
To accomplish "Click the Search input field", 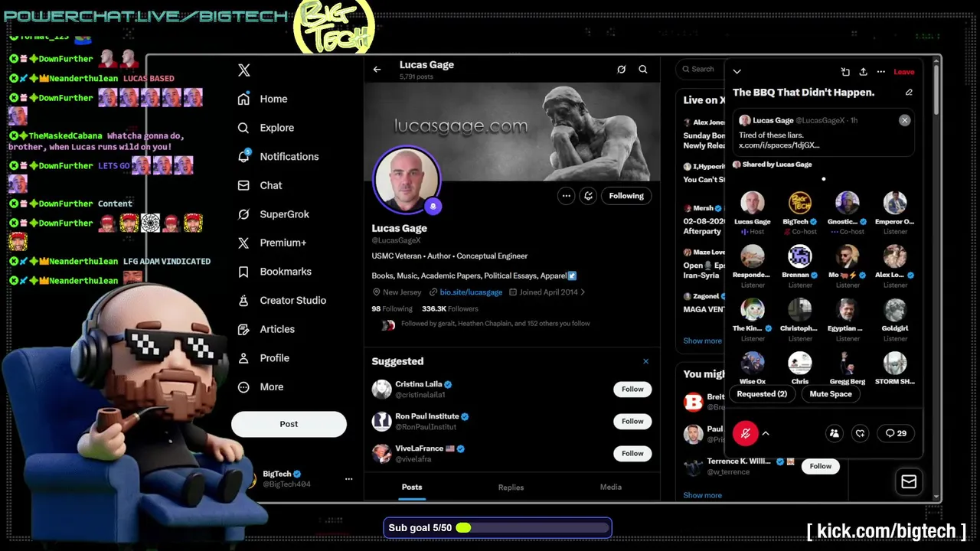I will coord(701,70).
